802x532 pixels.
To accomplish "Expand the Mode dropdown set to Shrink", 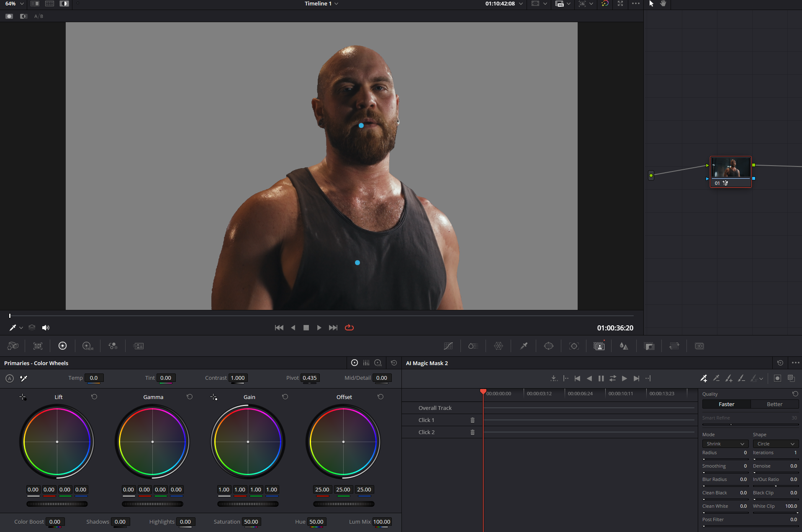I will pyautogui.click(x=725, y=444).
